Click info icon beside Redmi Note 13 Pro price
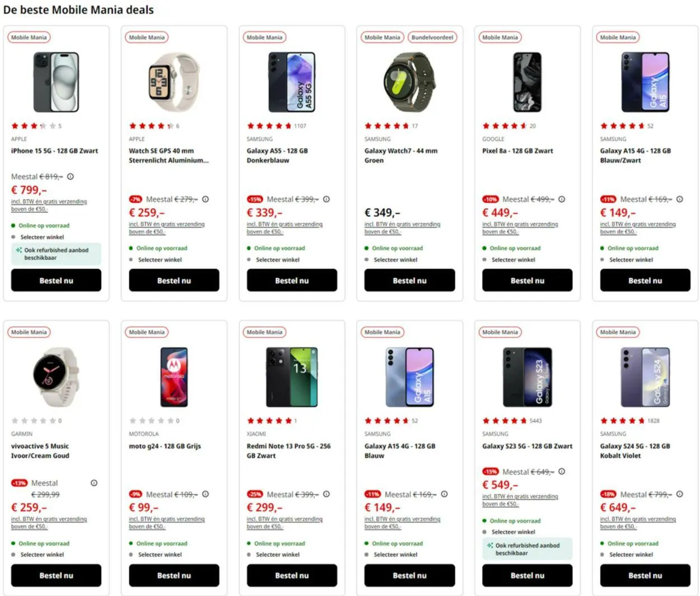 click(326, 494)
